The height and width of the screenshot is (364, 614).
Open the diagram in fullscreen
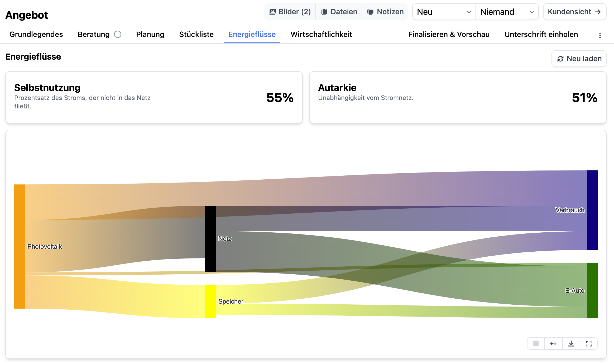click(x=589, y=343)
